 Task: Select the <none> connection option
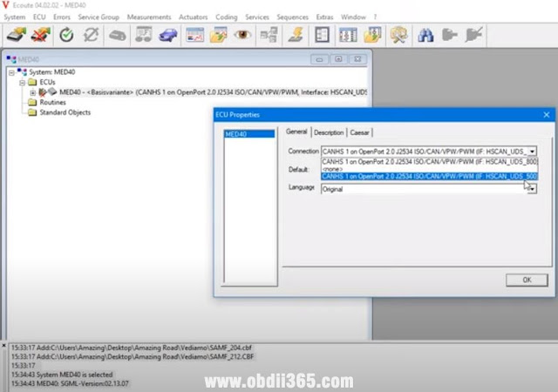coord(429,169)
